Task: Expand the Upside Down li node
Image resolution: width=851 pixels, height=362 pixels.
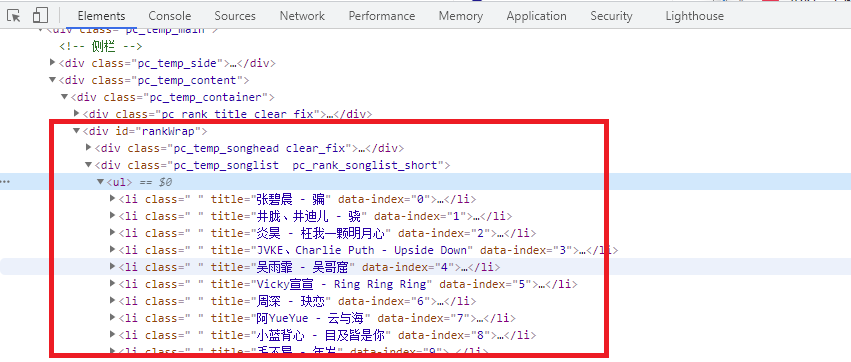Action: 112,250
